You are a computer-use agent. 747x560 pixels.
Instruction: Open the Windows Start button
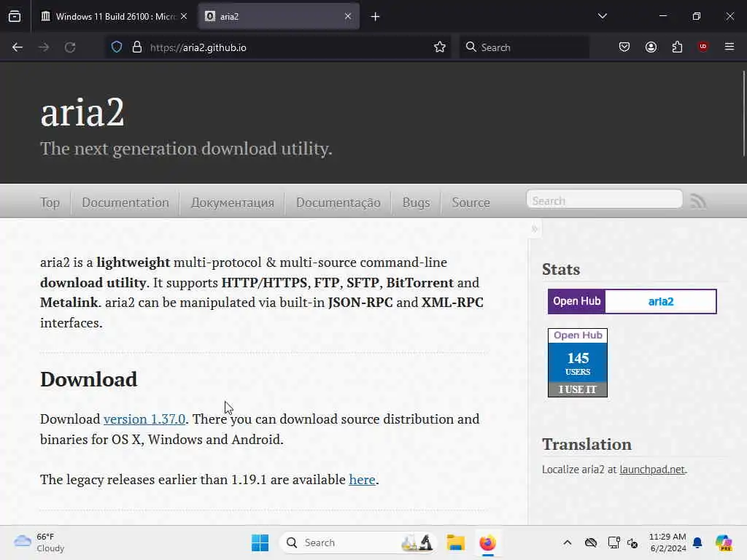(x=260, y=542)
